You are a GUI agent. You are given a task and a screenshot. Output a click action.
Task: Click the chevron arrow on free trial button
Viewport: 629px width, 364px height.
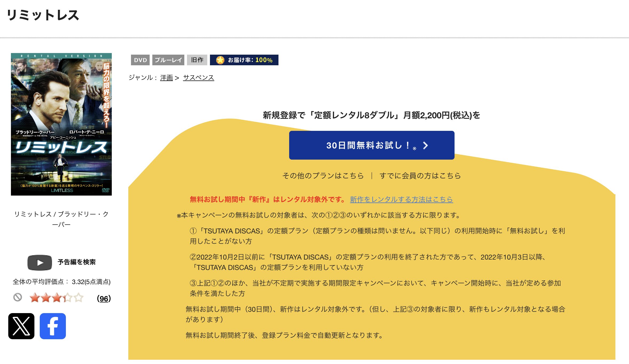425,145
